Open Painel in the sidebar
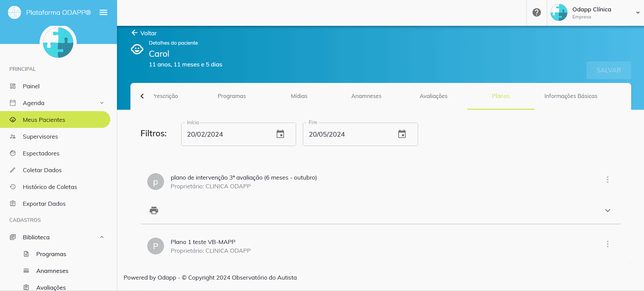This screenshot has width=644, height=291. tap(55, 86)
